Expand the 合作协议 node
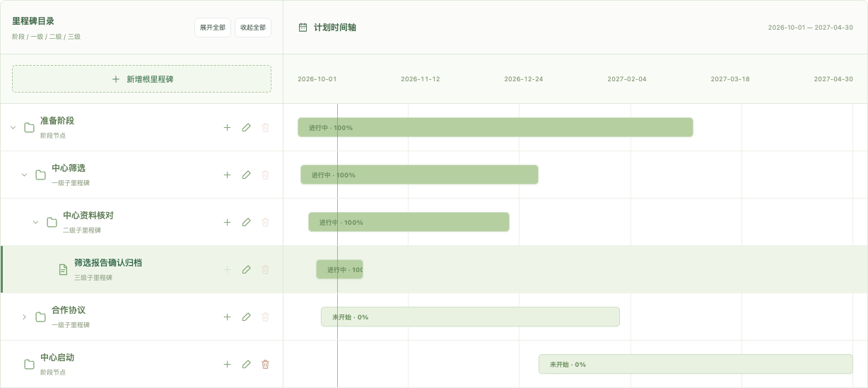Image resolution: width=868 pixels, height=388 pixels. click(x=24, y=317)
